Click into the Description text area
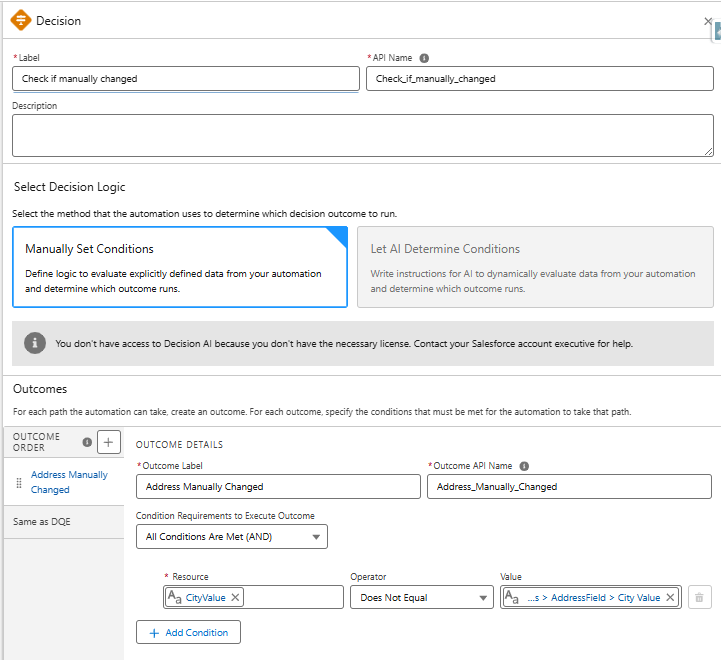The image size is (721, 660). tap(363, 136)
